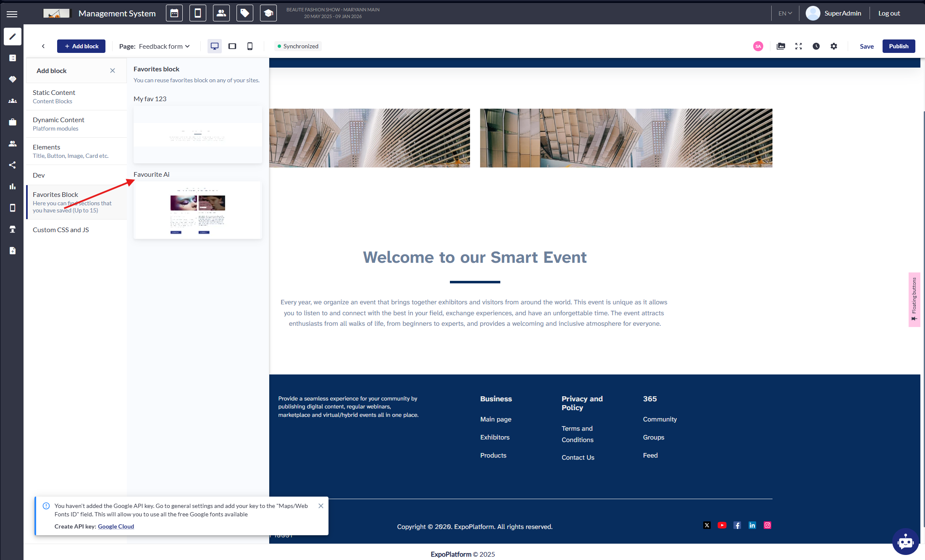Image resolution: width=925 pixels, height=560 pixels.
Task: Open the share icon in left sidebar
Action: tap(13, 165)
